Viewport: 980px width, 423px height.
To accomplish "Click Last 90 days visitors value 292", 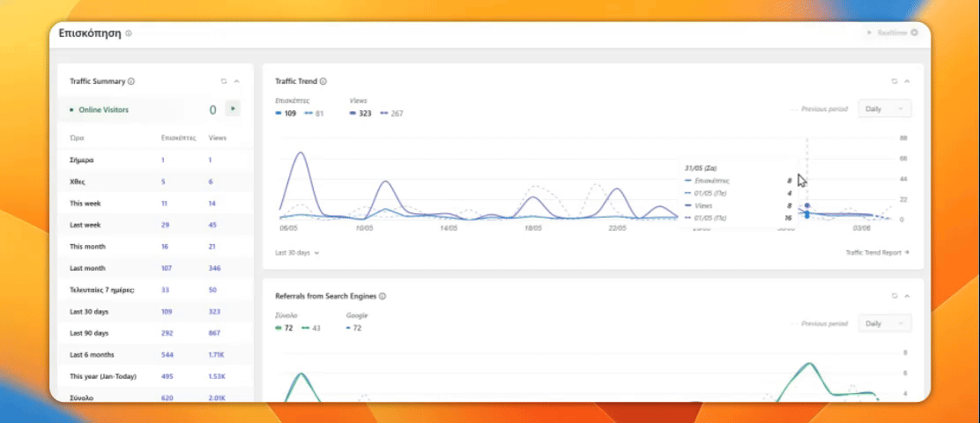I will click(x=167, y=333).
